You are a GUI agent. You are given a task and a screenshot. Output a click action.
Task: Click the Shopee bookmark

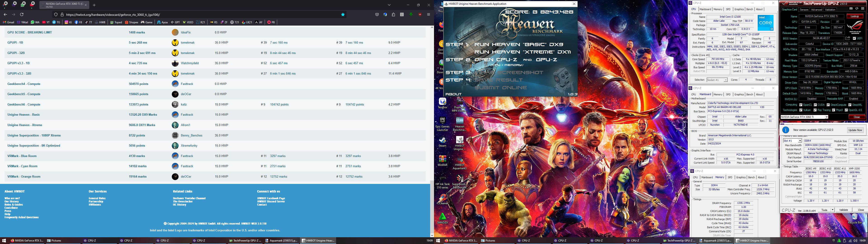131,22
